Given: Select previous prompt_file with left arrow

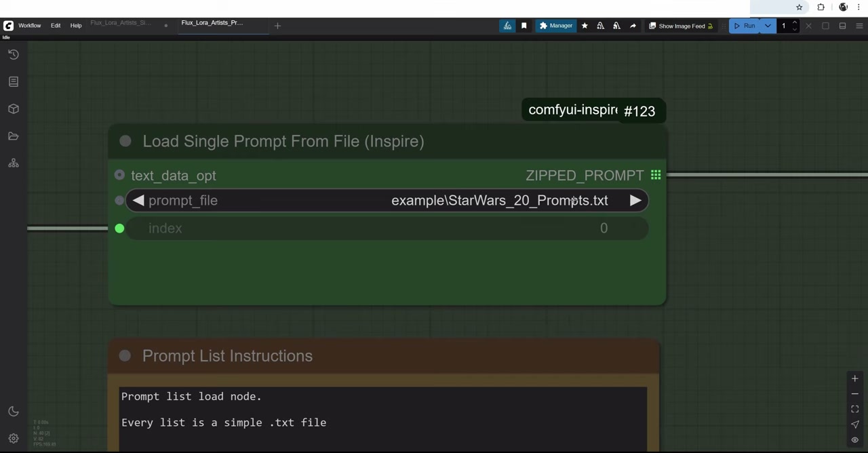Looking at the screenshot, I should pyautogui.click(x=138, y=200).
